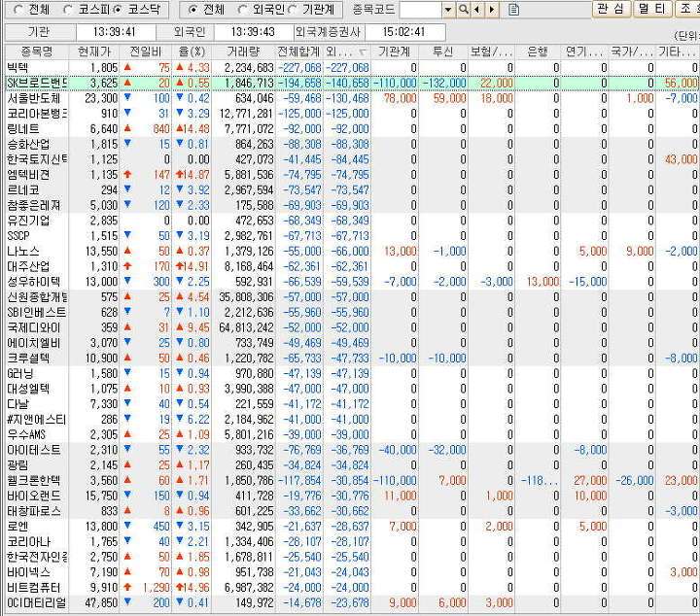Click the 멀티 button

[x=652, y=9]
